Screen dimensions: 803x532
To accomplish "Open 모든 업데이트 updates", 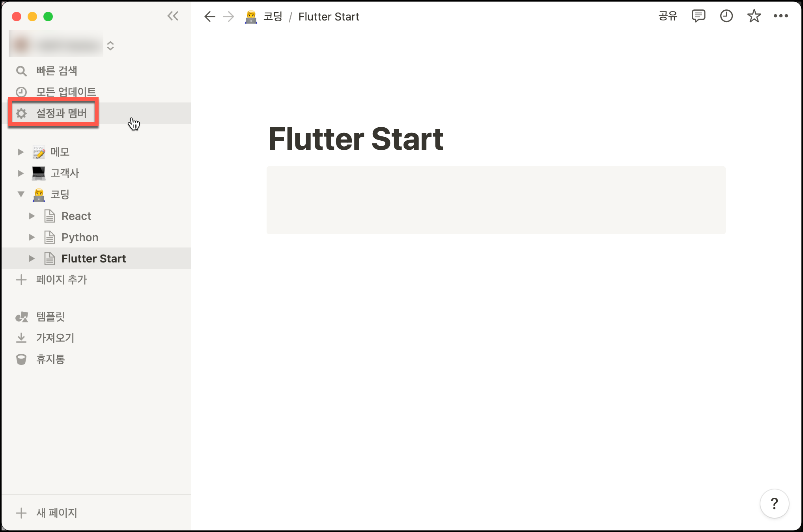I will coord(96,92).
